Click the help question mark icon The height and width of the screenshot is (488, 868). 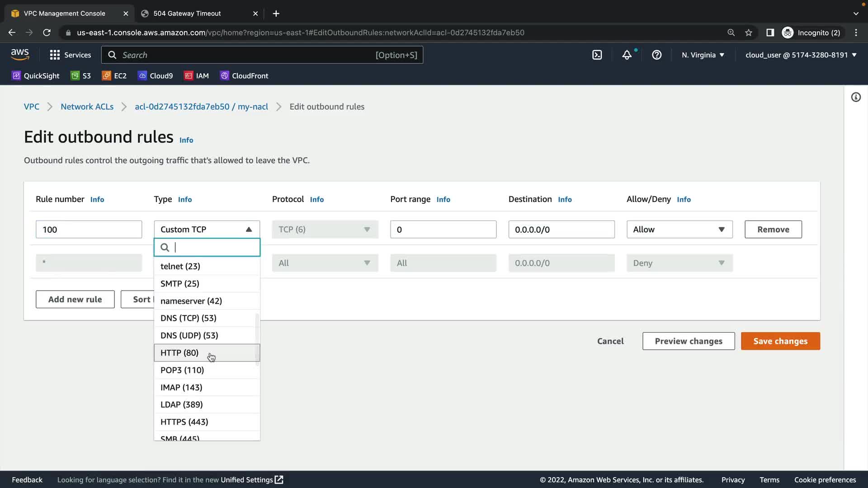(x=656, y=55)
